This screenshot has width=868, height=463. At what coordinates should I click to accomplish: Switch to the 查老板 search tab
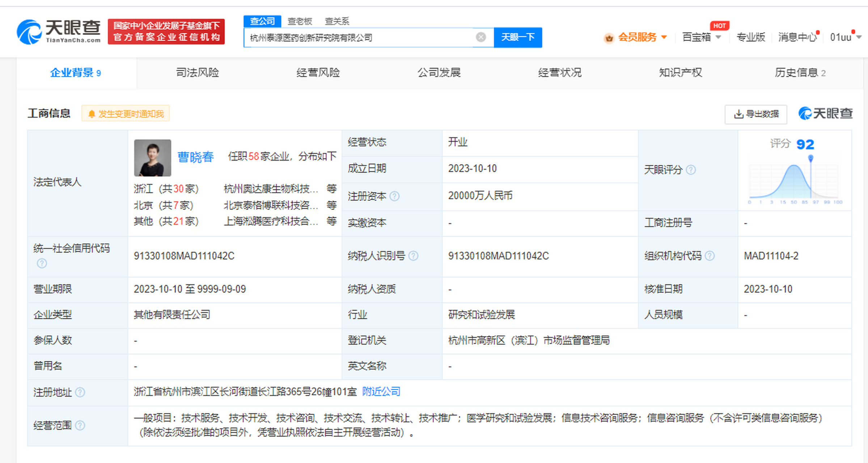coord(300,21)
